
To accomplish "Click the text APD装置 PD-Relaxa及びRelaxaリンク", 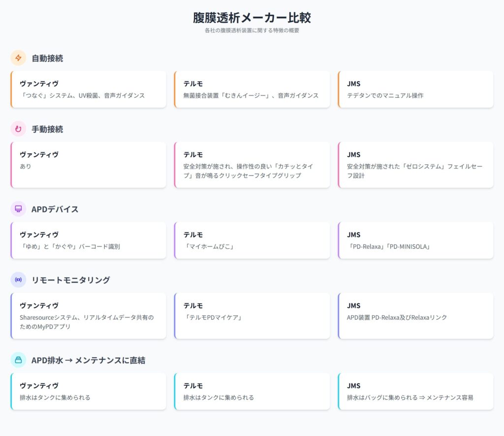I will (397, 317).
